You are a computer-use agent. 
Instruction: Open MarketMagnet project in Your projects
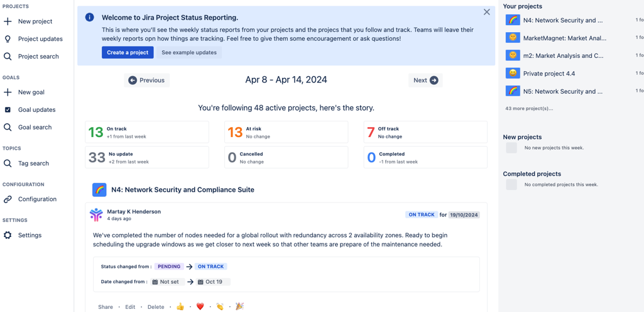pos(563,38)
